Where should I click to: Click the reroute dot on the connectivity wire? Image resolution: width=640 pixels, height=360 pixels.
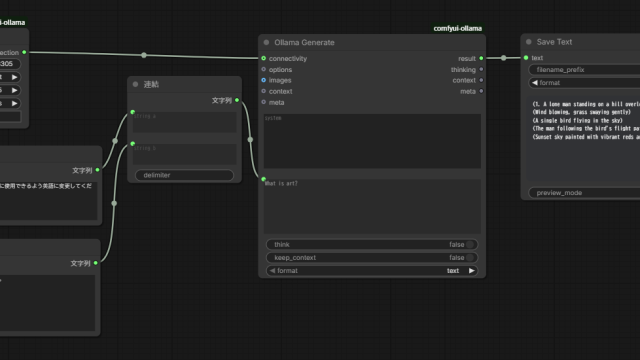tap(144, 55)
